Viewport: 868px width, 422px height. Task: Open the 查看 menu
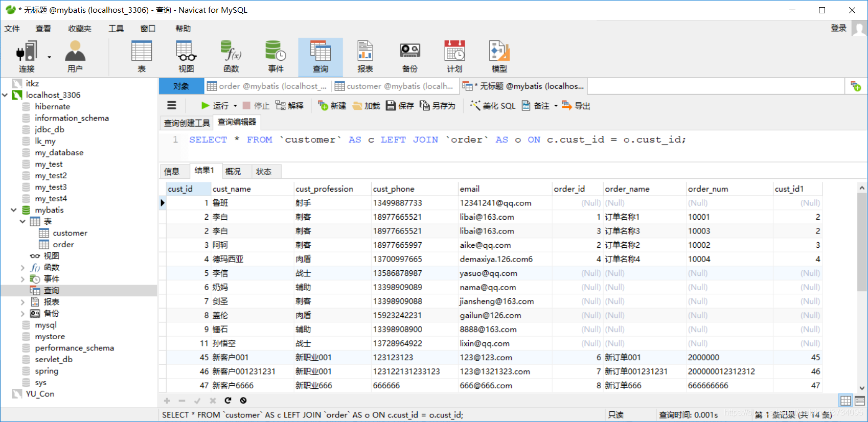pos(43,29)
